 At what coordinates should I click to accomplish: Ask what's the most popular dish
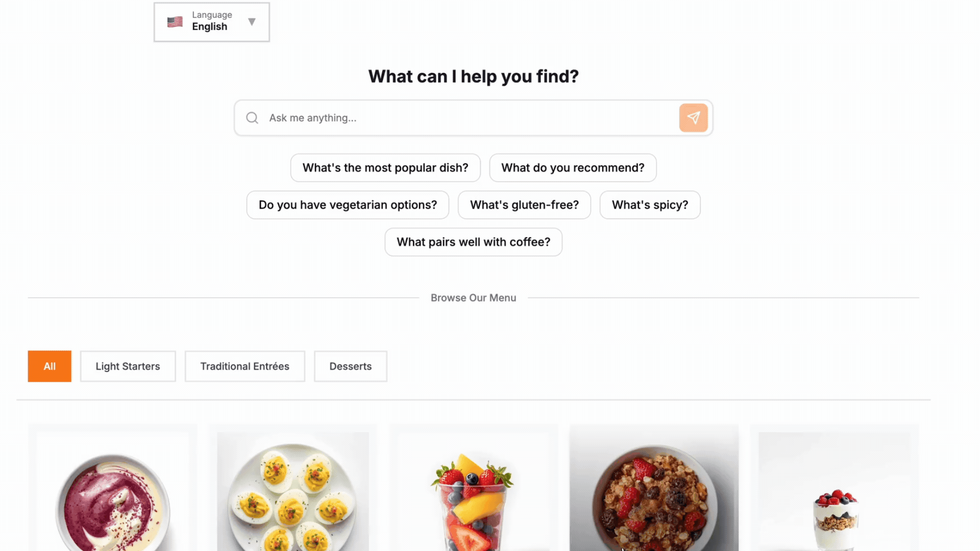click(x=385, y=167)
